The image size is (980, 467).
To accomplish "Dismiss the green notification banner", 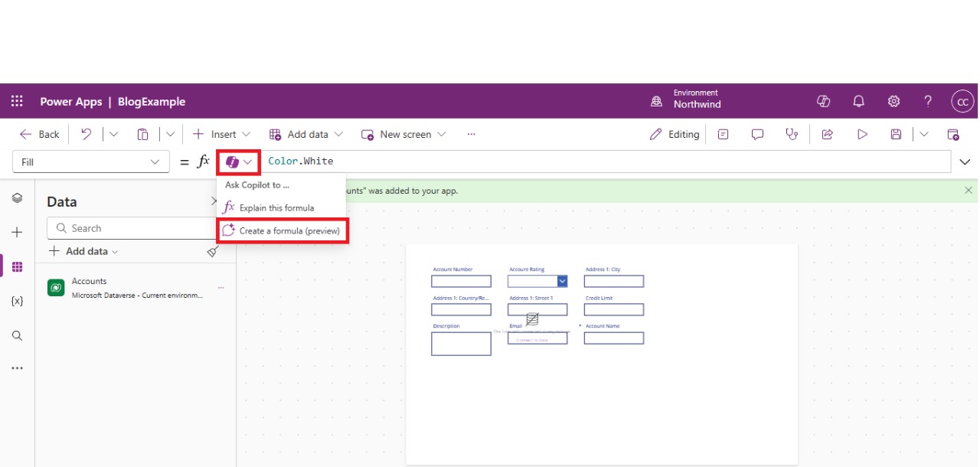I will [x=969, y=191].
